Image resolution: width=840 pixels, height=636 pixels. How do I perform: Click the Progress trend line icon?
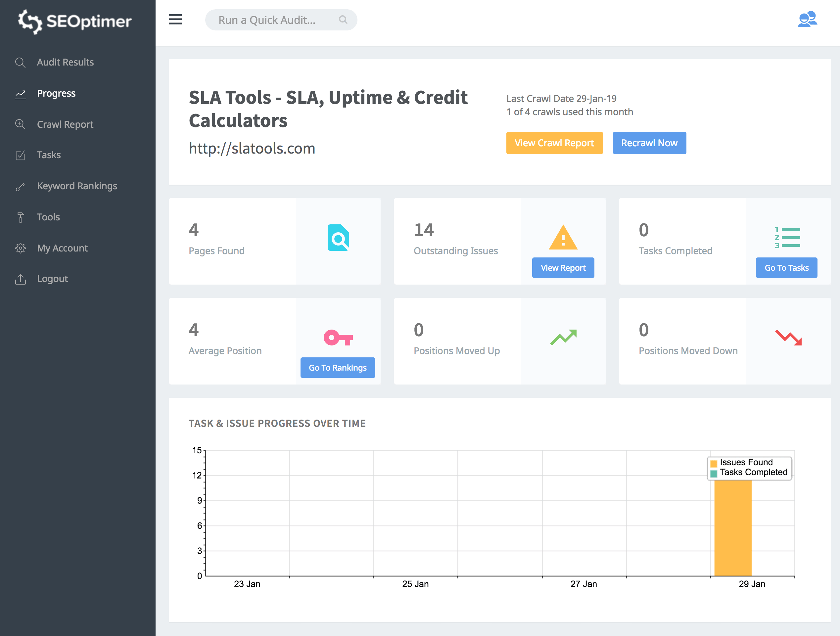[x=20, y=94]
